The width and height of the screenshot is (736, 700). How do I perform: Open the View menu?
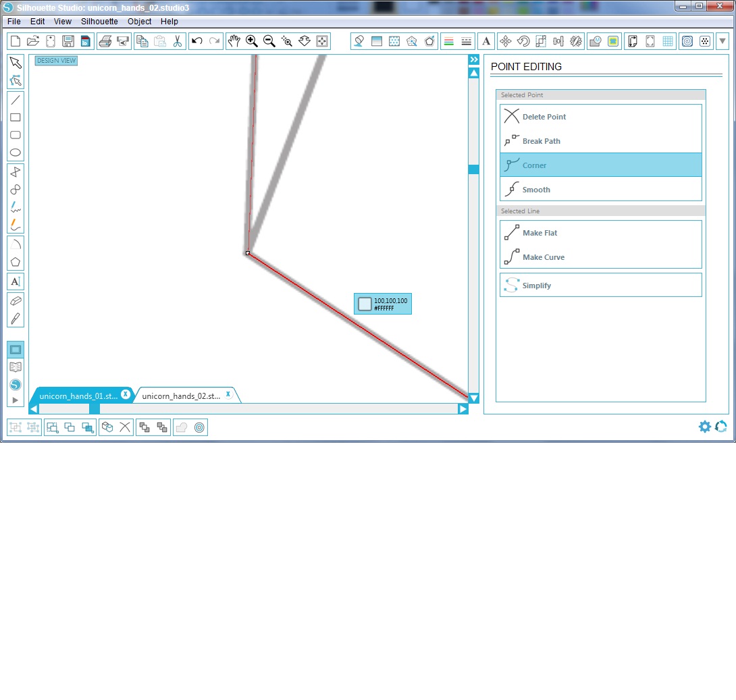pyautogui.click(x=62, y=21)
